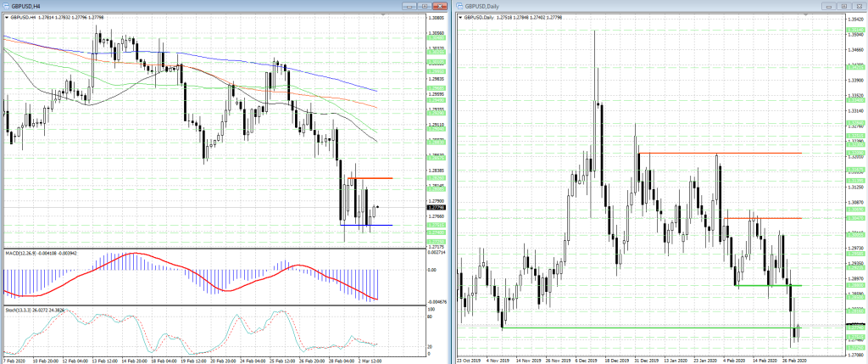The height and width of the screenshot is (364, 868).
Task: Expand the one-click trading arrow on H4 chart
Action: [6, 18]
